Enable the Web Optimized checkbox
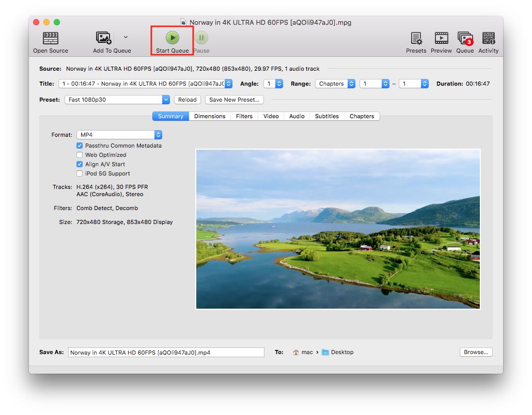 pyautogui.click(x=80, y=155)
